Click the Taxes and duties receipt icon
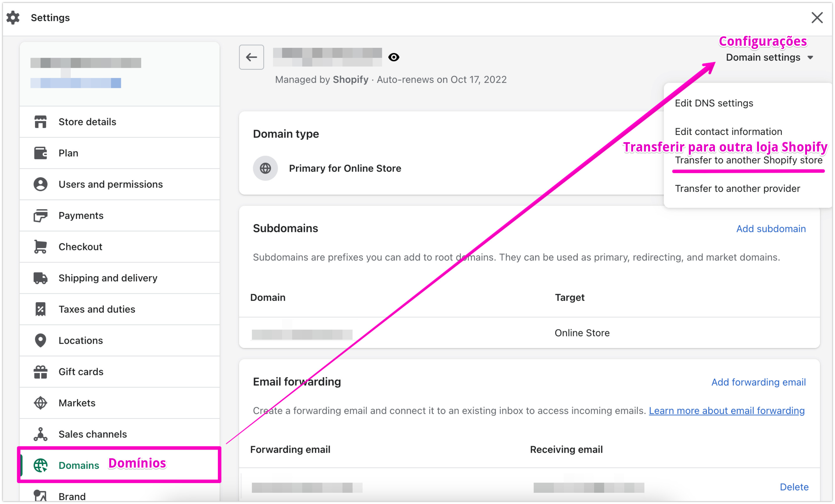 (x=40, y=309)
